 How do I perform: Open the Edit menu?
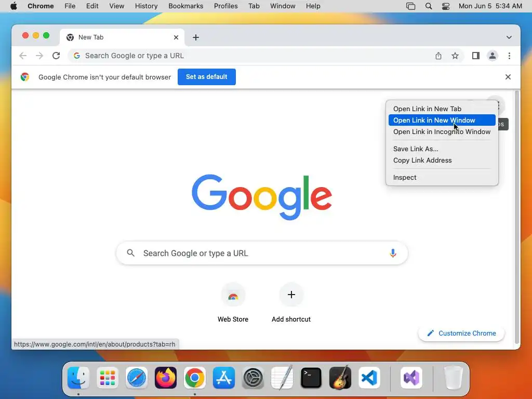click(92, 6)
